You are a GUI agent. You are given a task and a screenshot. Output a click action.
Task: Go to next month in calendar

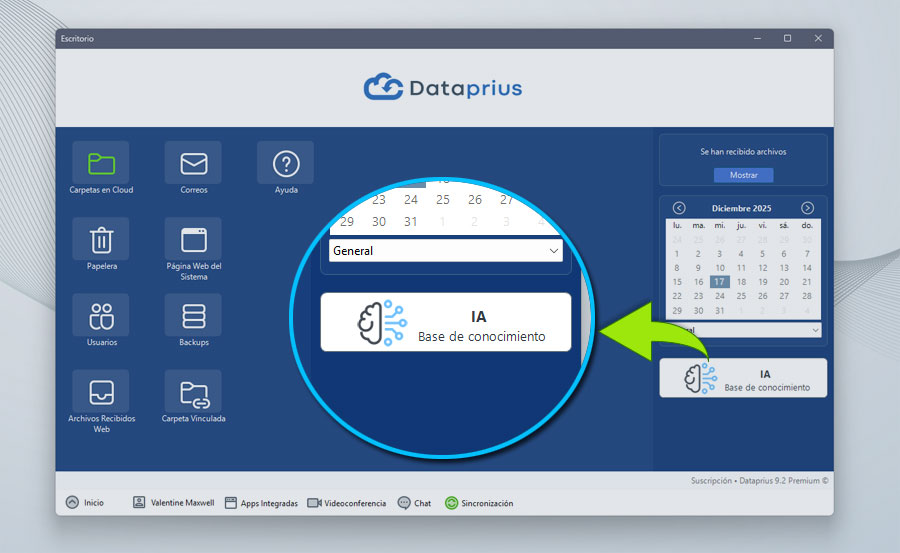click(x=807, y=208)
